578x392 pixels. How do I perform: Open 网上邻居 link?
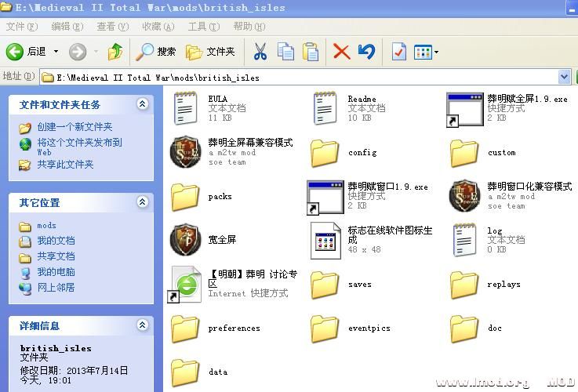[x=56, y=288]
